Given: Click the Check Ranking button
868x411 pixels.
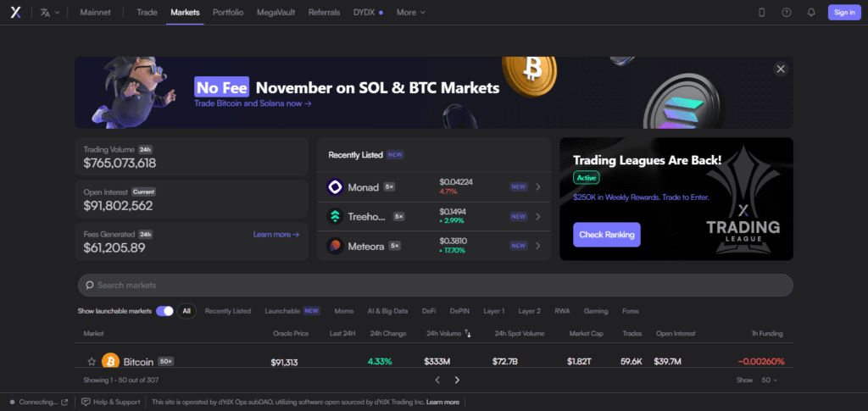Looking at the screenshot, I should coord(606,235).
